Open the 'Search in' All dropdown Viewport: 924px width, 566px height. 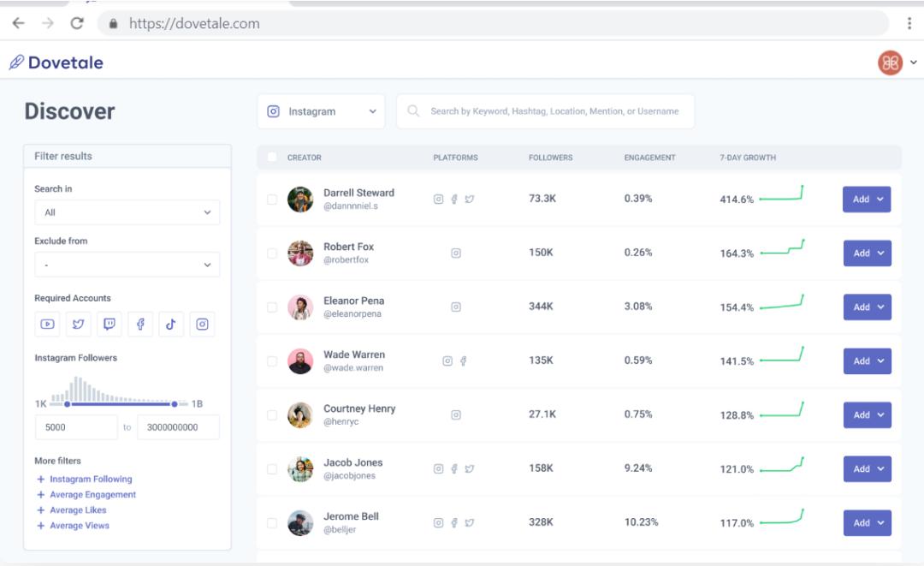pos(127,212)
